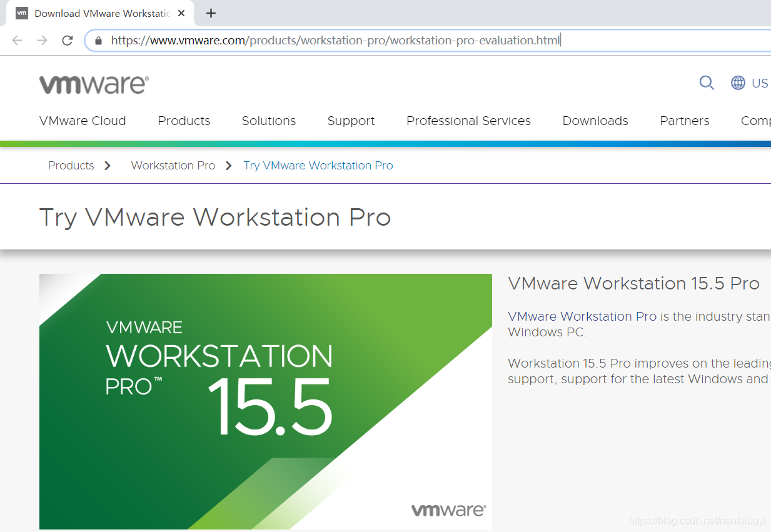Click the globe region icon

coord(738,83)
